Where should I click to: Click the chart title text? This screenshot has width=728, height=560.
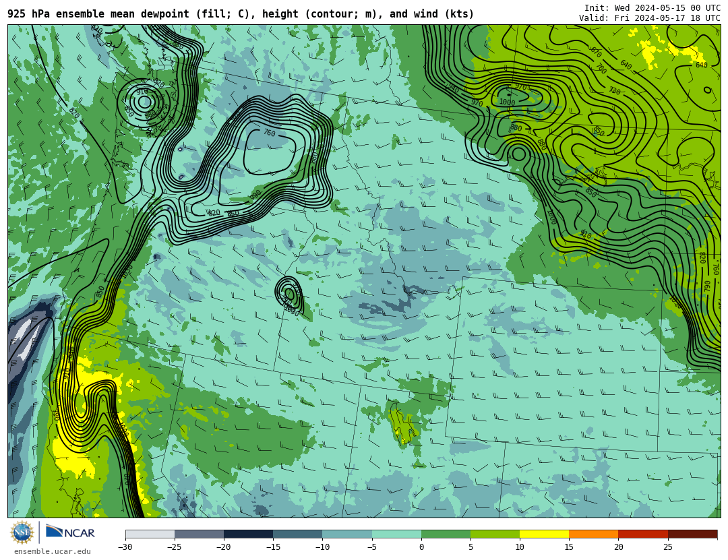coord(241,14)
